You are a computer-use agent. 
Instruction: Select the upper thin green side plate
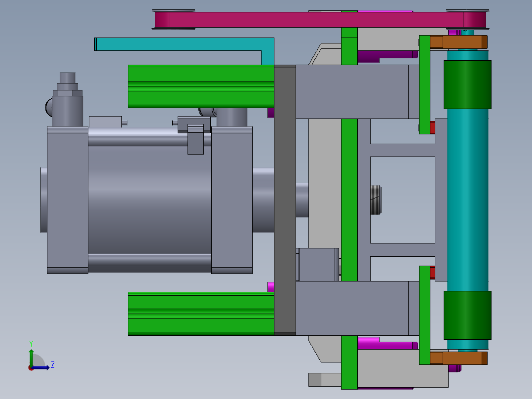(x=424, y=84)
